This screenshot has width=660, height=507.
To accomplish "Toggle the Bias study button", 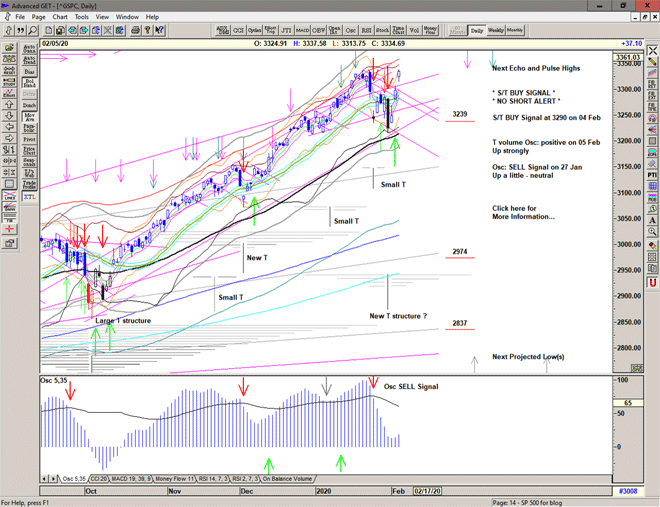I will point(29,71).
